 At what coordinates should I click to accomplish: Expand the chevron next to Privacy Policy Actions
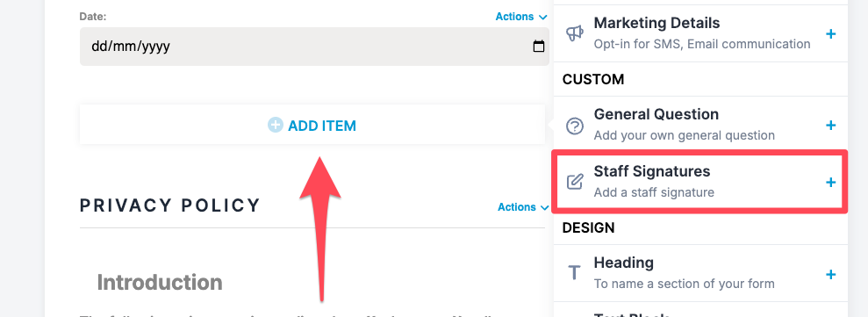tap(544, 208)
